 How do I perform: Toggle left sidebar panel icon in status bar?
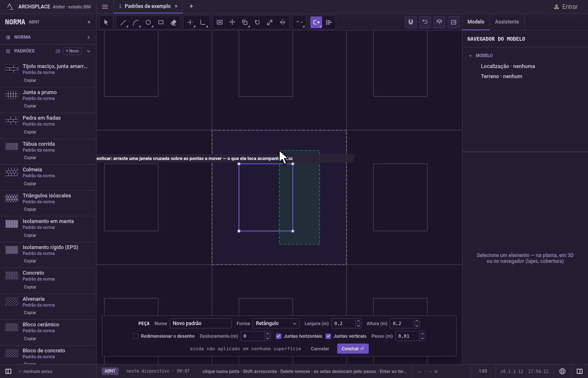click(x=8, y=371)
